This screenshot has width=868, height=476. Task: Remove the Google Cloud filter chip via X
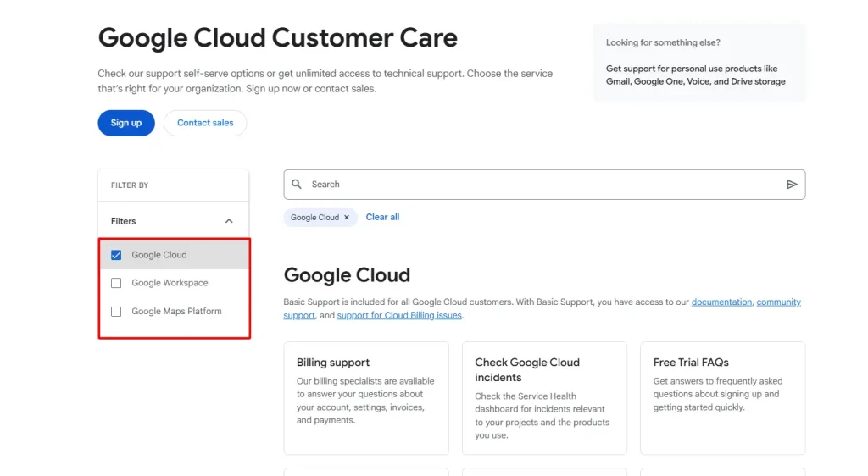point(347,218)
